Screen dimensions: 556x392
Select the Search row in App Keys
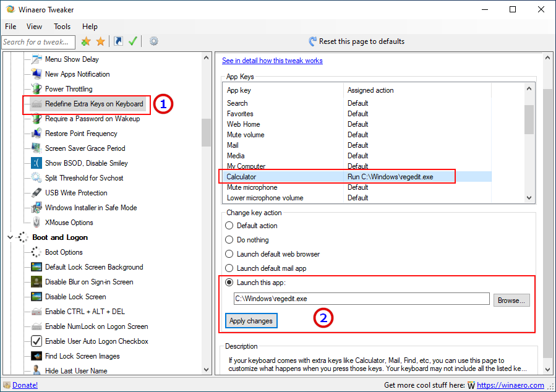click(x=357, y=103)
